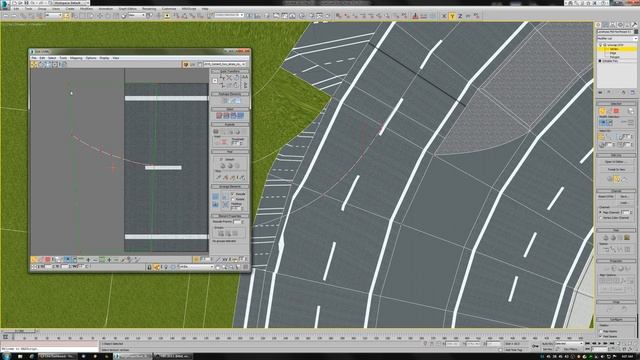Collapse the Arrange Elements rollout header
640x360 pixels.
[230, 187]
